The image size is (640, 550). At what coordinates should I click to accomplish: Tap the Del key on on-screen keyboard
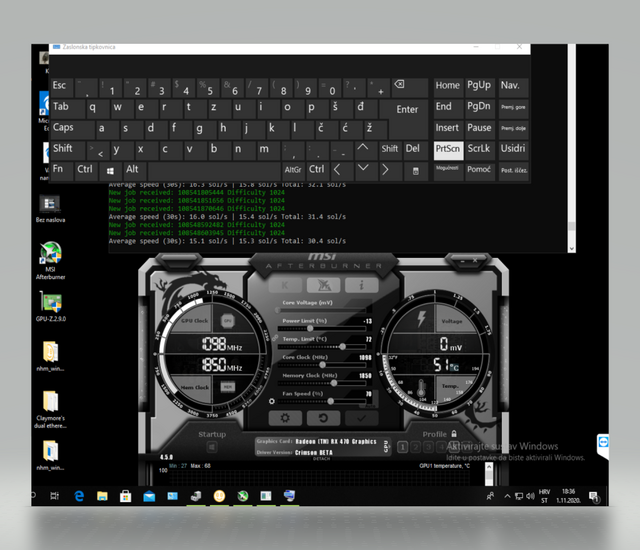pos(415,149)
